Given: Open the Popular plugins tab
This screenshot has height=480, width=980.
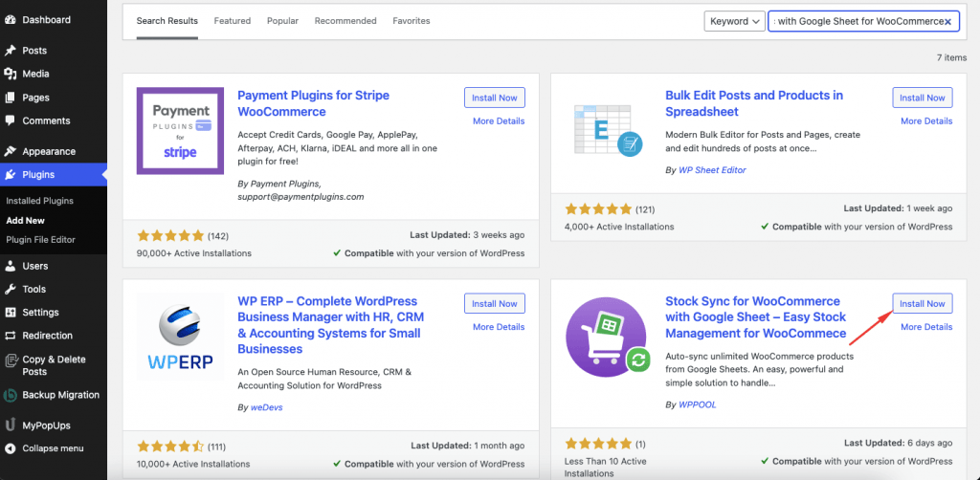Looking at the screenshot, I should (x=282, y=21).
